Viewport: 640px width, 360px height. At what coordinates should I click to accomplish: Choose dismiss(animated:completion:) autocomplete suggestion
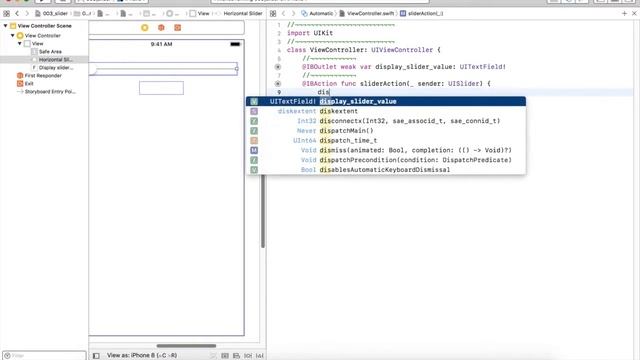click(386, 150)
